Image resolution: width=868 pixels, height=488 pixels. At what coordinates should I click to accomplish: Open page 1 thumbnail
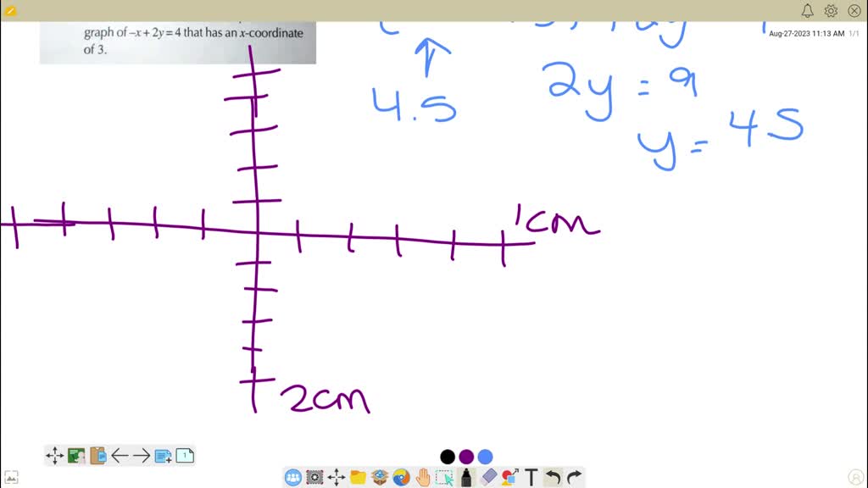184,455
